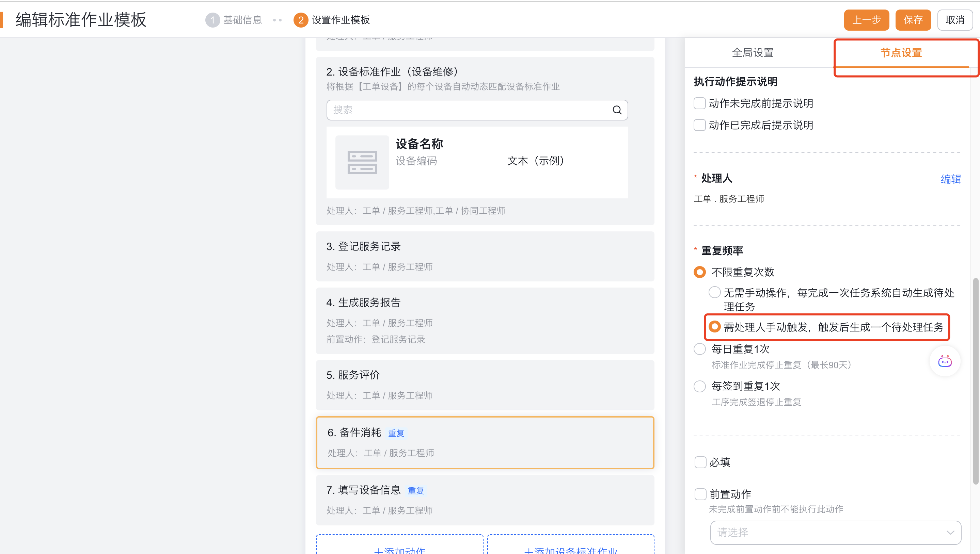Select 每签到重复1次 radio option
This screenshot has height=554, width=980.
click(699, 386)
